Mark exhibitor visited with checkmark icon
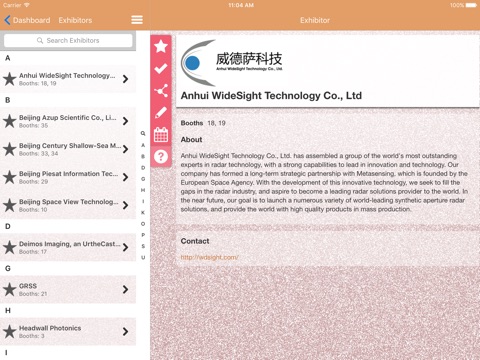 pos(161,69)
